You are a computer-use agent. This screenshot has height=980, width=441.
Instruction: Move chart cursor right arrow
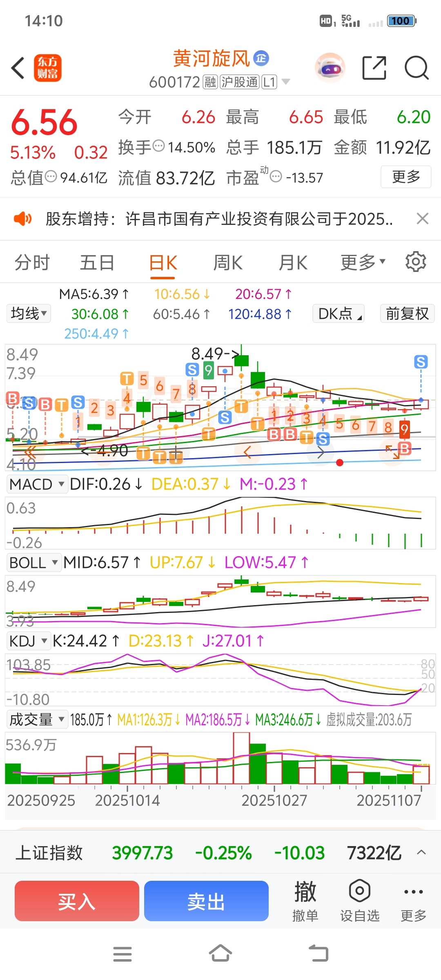(321, 452)
